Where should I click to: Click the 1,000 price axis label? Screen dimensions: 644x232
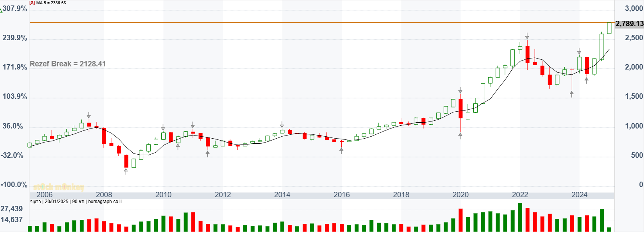tap(634, 126)
